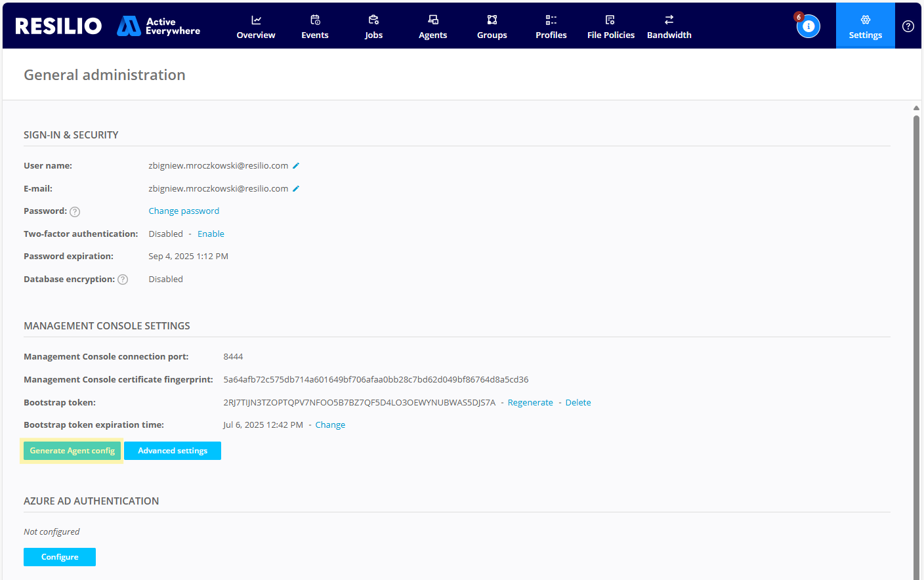Go to the Events tab

[x=315, y=27]
